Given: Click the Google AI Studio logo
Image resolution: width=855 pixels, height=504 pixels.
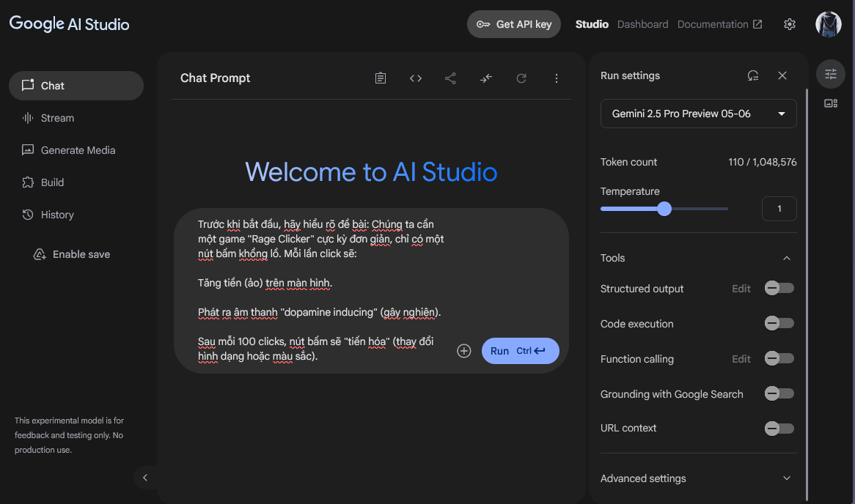Looking at the screenshot, I should click(69, 24).
